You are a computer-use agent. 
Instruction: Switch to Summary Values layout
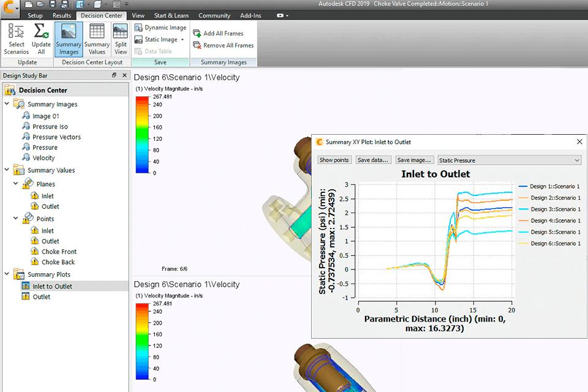[97, 39]
